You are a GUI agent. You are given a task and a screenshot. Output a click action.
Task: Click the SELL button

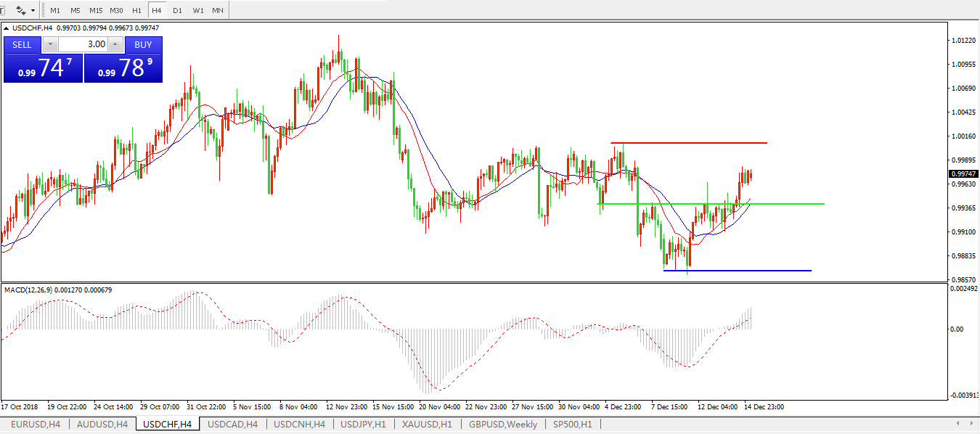coord(22,44)
